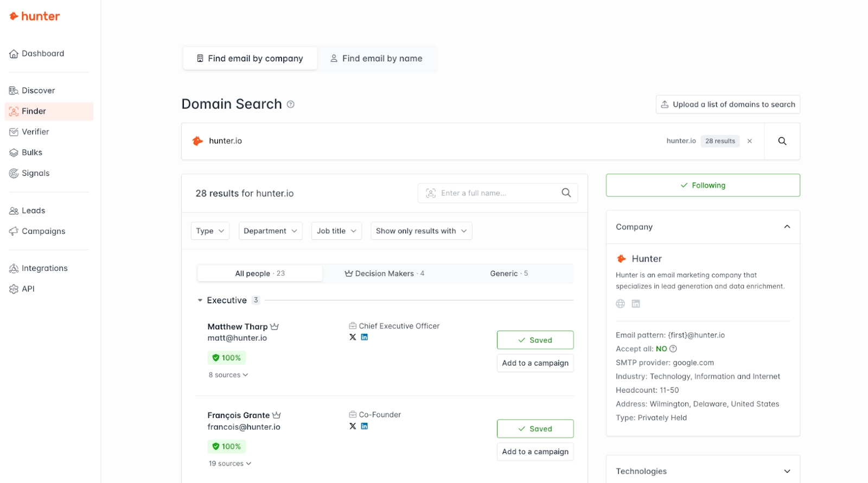Open Dashboard from the sidebar
Screen dimensions: 868x483
(37, 54)
